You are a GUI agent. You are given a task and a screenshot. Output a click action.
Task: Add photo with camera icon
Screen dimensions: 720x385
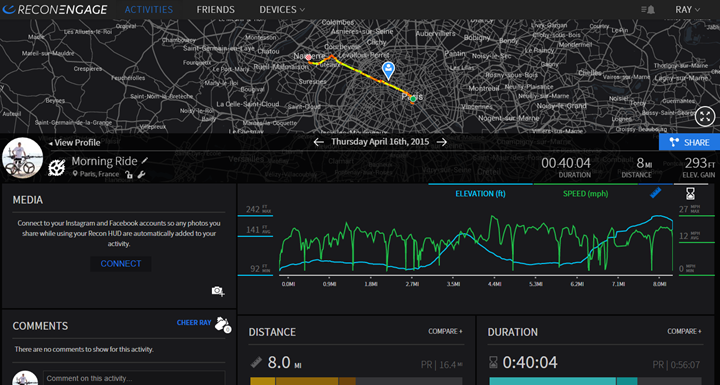218,291
